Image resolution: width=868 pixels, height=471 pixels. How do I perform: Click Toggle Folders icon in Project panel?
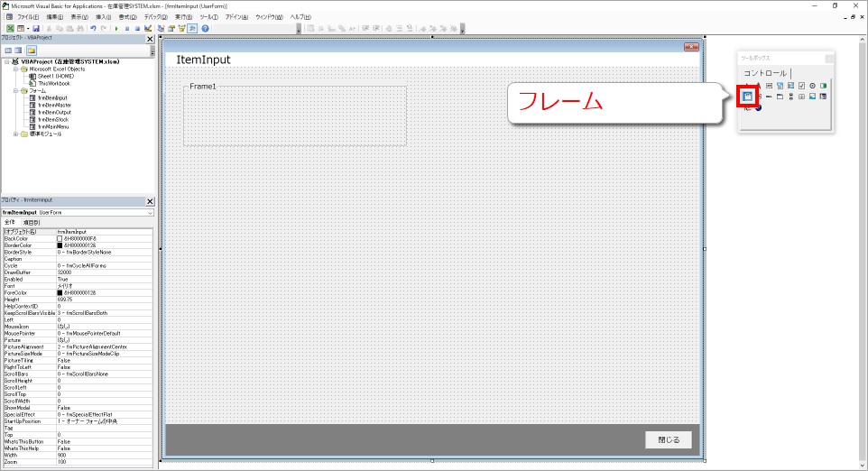pyautogui.click(x=32, y=51)
